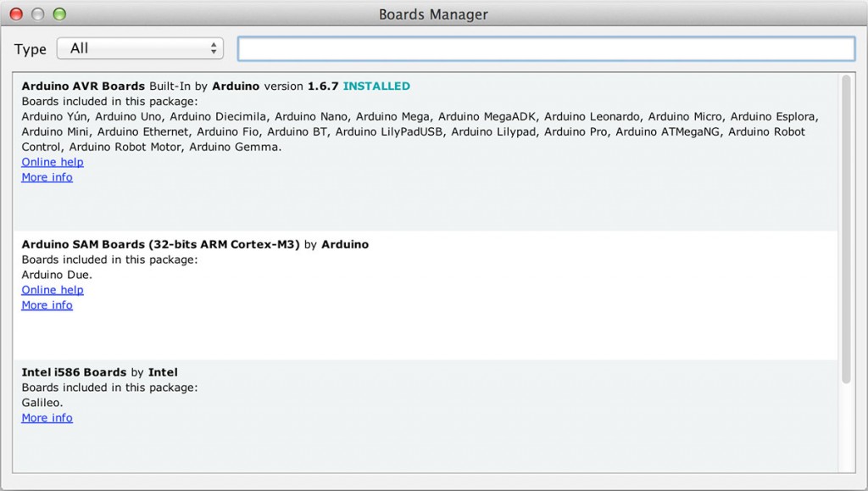Close the Boards Manager window
The width and height of the screenshot is (868, 491).
pyautogui.click(x=17, y=14)
